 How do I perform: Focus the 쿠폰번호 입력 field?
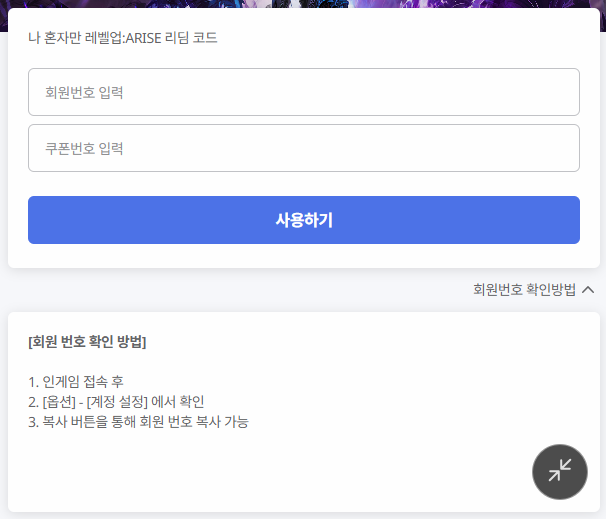(x=304, y=148)
